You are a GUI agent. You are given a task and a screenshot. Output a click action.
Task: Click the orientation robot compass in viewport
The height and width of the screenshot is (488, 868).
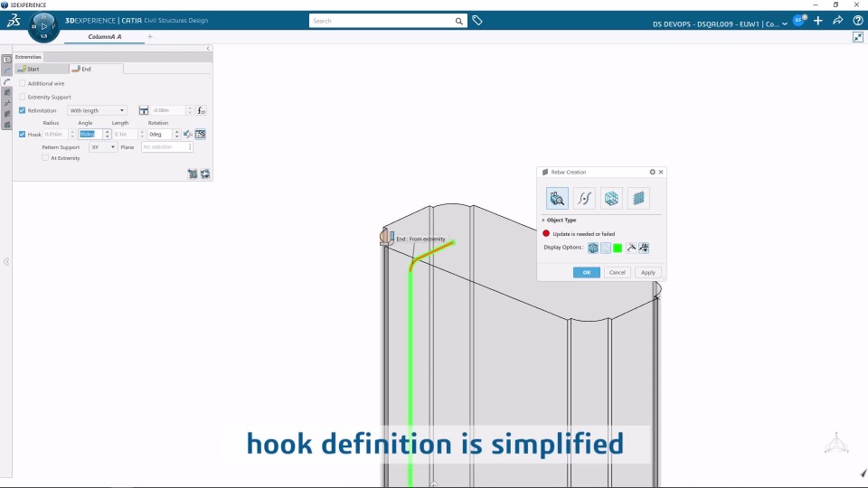tap(836, 443)
